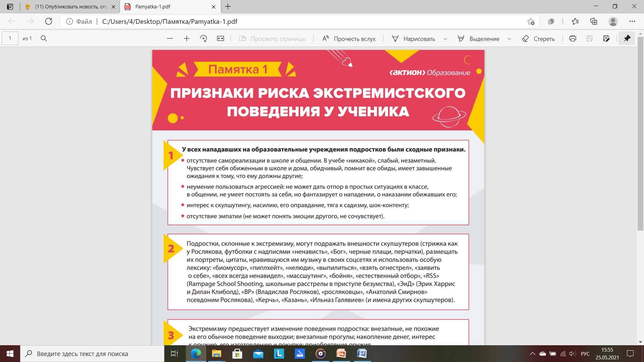Viewport: 644px width, 362px height.
Task: Toggle the Erase (Стереть) tool
Action: (538, 39)
